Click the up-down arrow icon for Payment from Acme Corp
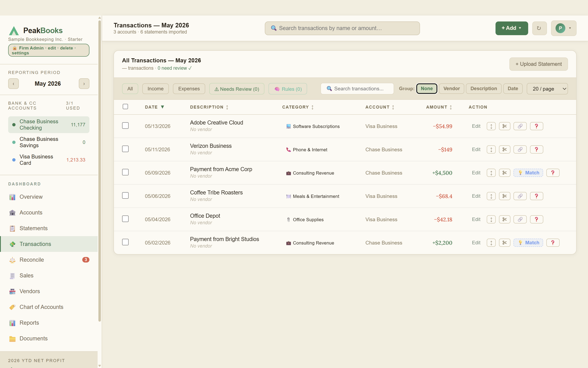588x368 pixels. tap(491, 173)
